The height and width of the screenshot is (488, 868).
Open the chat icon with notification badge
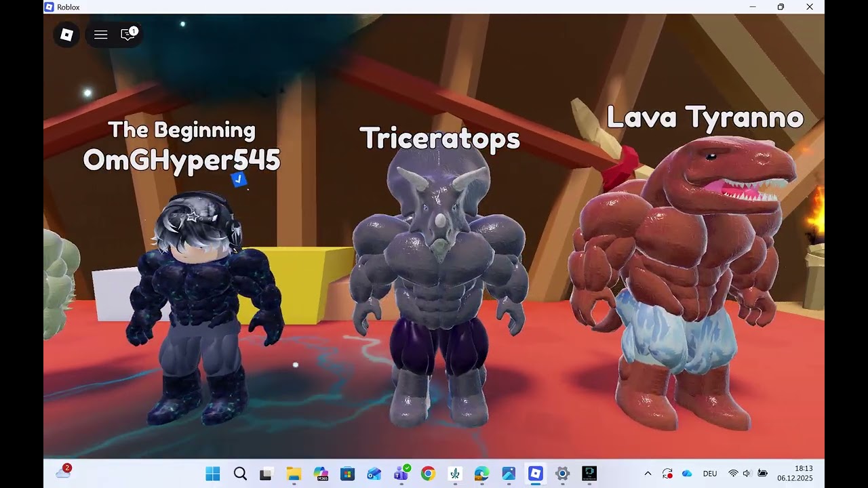pyautogui.click(x=129, y=34)
